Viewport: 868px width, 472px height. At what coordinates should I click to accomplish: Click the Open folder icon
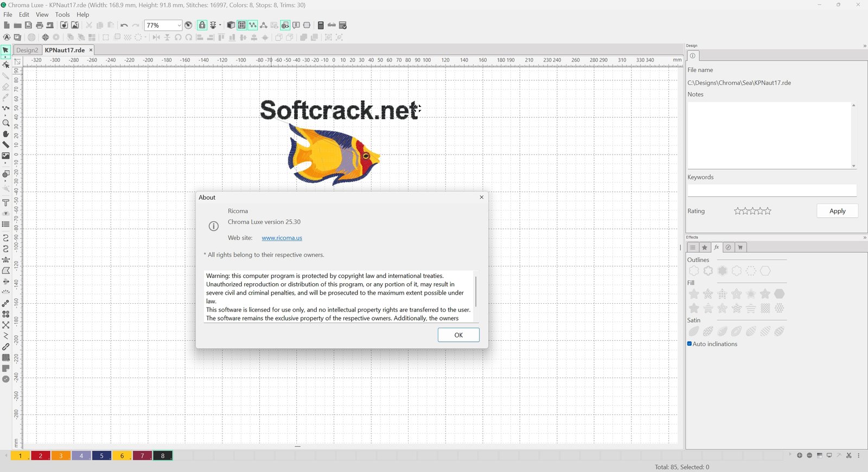[x=17, y=25]
